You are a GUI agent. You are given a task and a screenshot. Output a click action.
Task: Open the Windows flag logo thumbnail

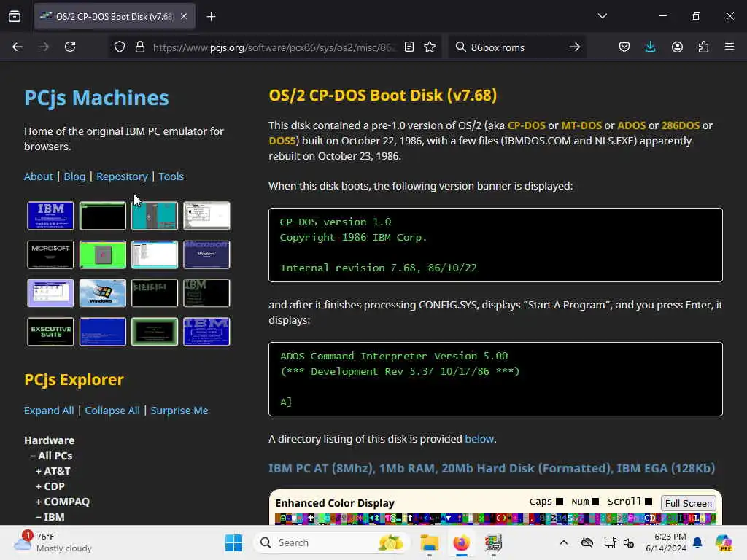(x=102, y=293)
